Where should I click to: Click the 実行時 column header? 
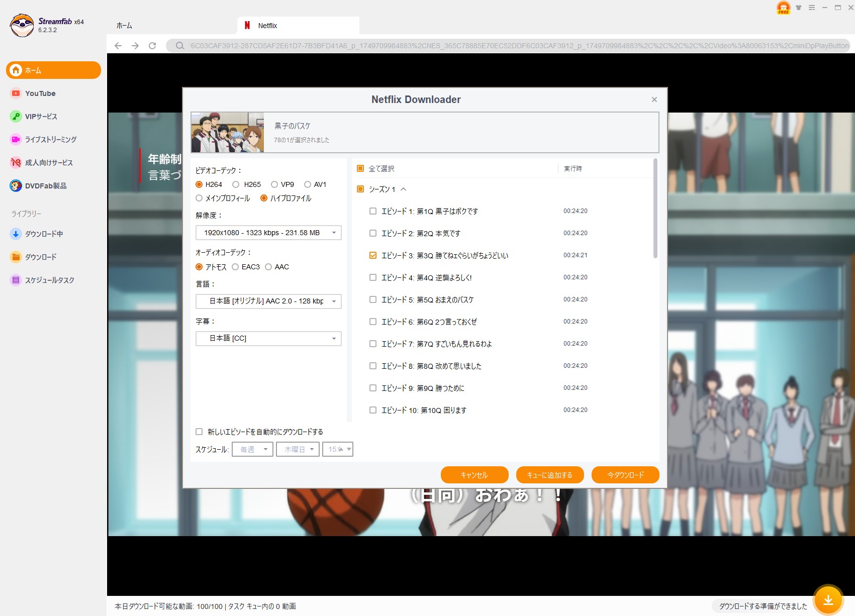[573, 169]
